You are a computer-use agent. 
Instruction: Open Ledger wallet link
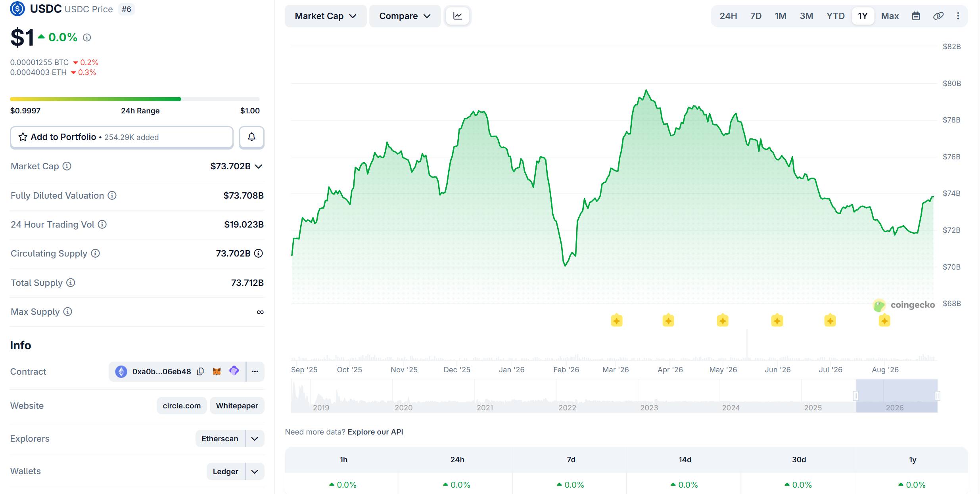pos(226,471)
